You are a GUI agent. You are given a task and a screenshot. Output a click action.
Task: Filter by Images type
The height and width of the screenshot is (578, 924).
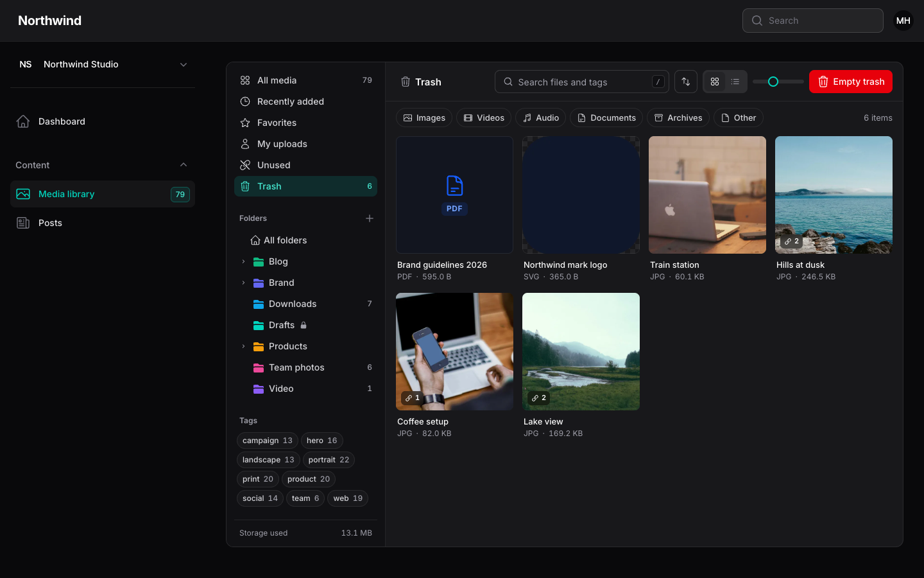pyautogui.click(x=424, y=118)
